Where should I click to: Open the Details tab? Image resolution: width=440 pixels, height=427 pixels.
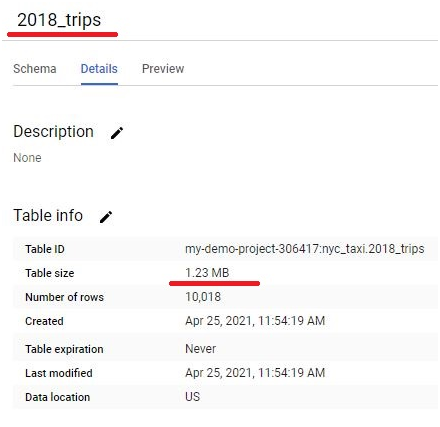click(x=99, y=69)
